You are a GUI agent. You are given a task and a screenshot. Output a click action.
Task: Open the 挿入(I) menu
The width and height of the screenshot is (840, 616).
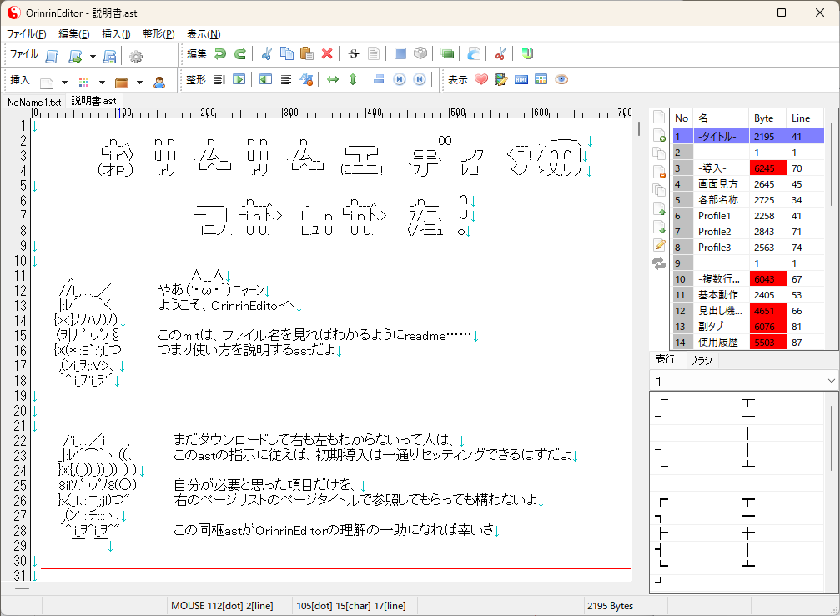(116, 33)
